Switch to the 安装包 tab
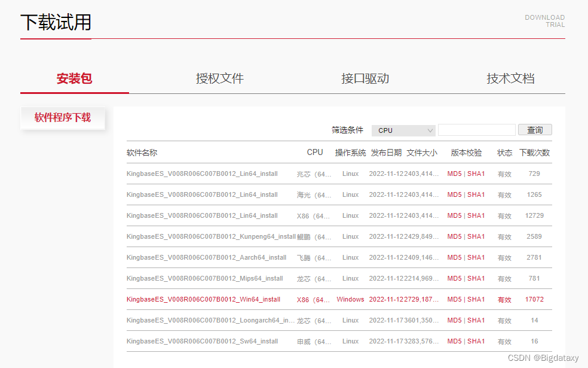The width and height of the screenshot is (588, 368). point(74,78)
